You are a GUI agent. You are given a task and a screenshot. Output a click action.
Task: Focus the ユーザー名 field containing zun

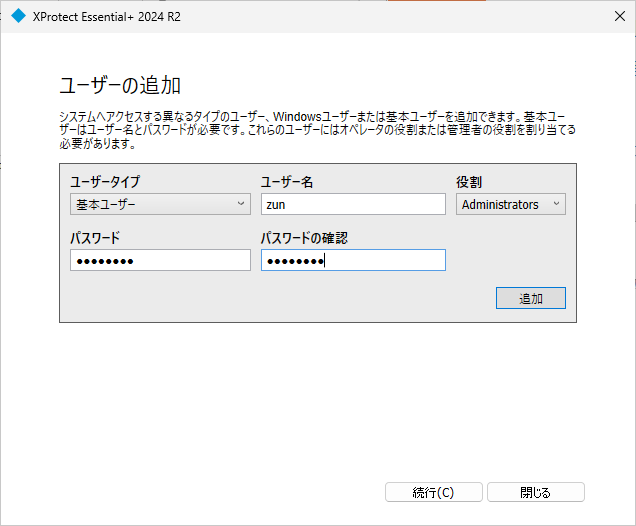pyautogui.click(x=353, y=204)
